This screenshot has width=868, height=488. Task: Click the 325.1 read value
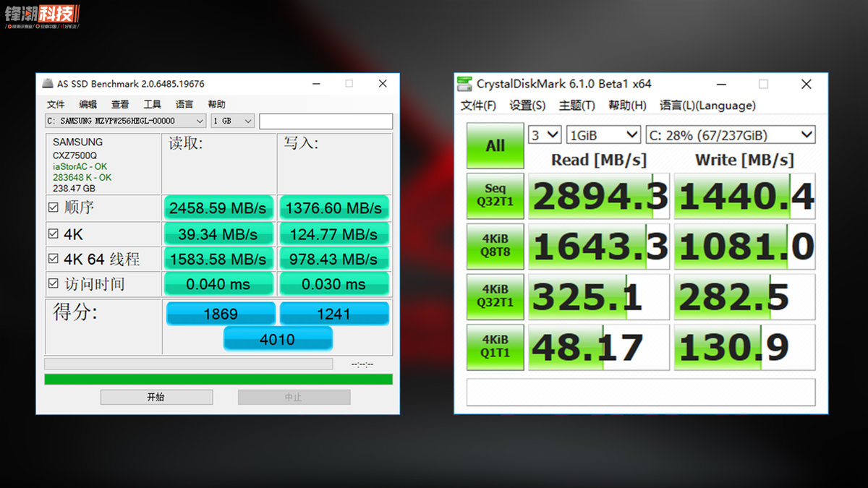point(599,297)
